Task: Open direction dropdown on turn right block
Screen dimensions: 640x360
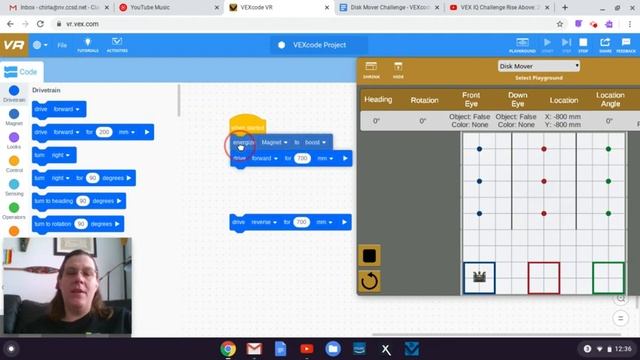Action: 60,155
